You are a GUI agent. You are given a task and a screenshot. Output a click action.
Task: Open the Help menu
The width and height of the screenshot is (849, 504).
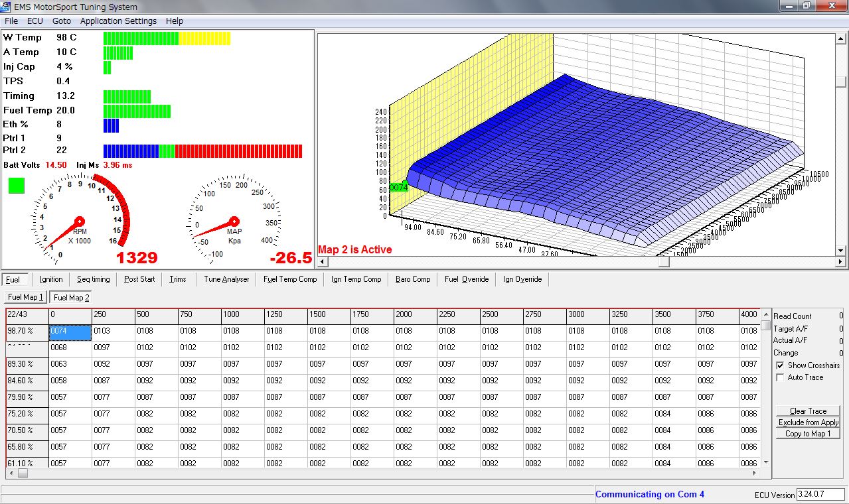pos(175,21)
